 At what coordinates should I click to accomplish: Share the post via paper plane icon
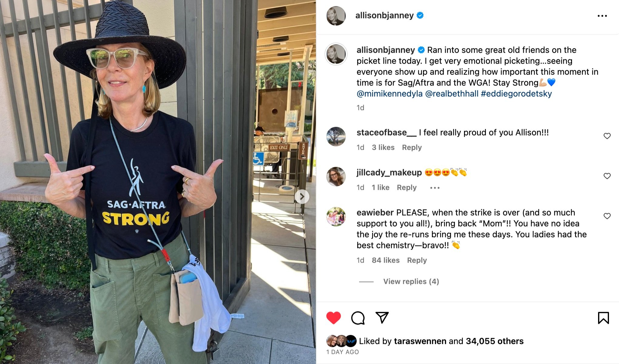click(382, 318)
